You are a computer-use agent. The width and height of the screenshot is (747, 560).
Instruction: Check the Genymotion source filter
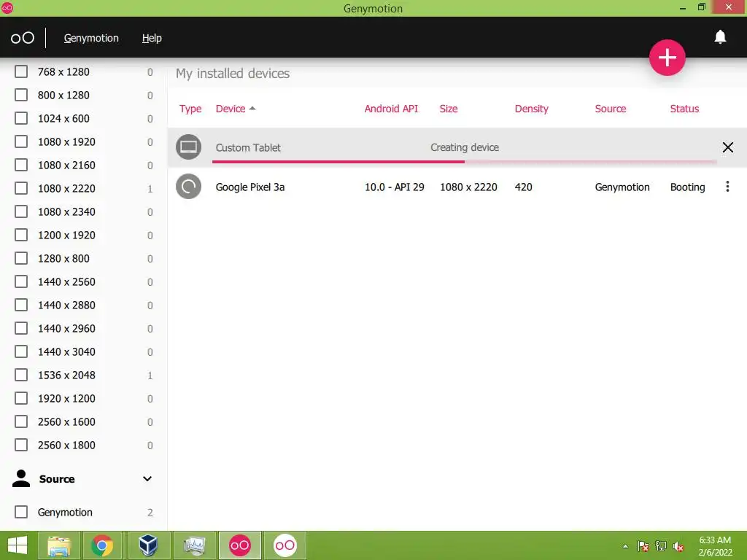(x=21, y=512)
